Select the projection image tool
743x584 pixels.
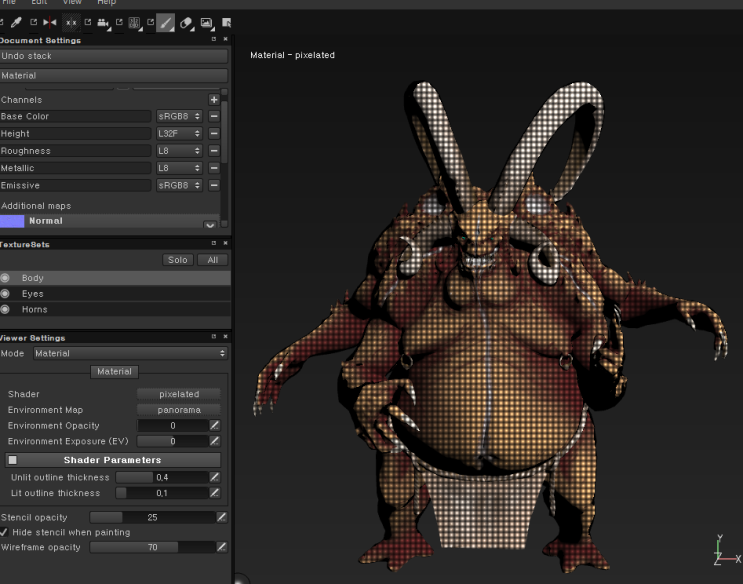(207, 22)
